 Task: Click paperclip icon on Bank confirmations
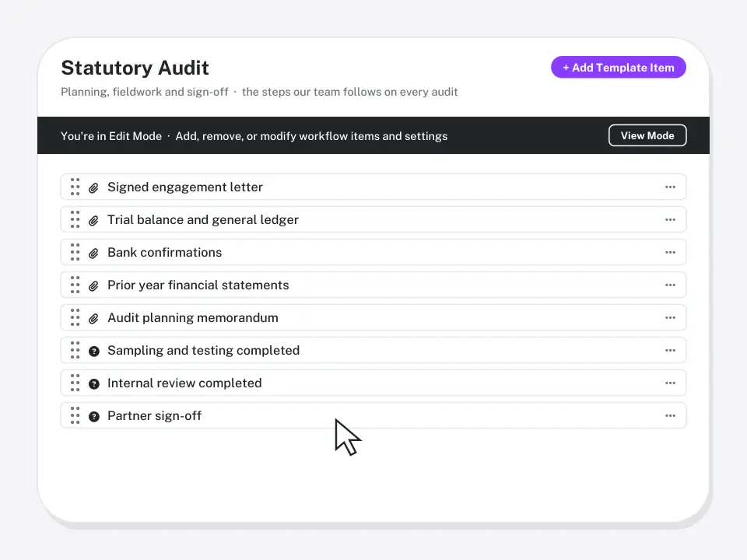(x=94, y=253)
